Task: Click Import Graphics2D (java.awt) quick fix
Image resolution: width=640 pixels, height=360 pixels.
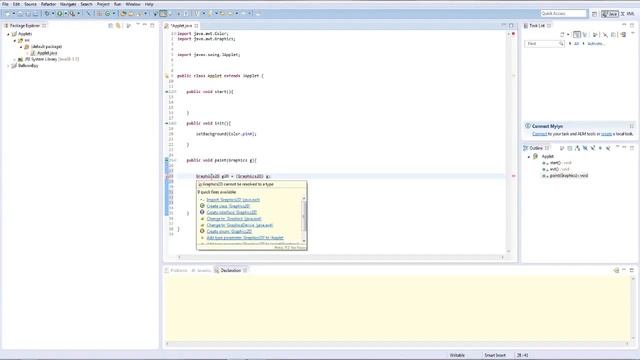Action: (233, 200)
